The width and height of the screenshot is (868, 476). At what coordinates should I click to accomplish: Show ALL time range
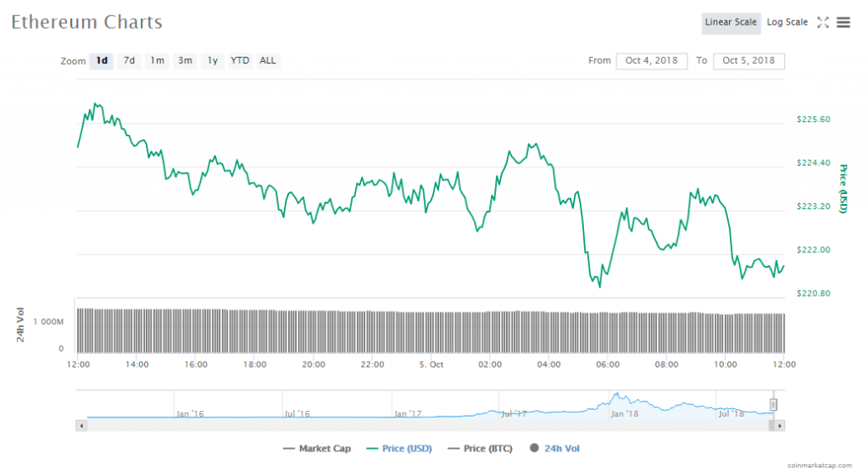[268, 61]
